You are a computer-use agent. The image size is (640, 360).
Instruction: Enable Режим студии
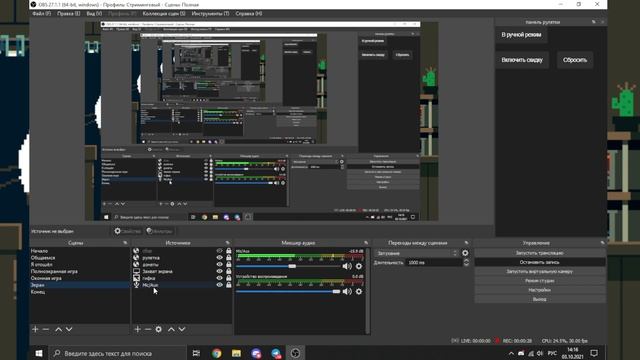point(540,281)
